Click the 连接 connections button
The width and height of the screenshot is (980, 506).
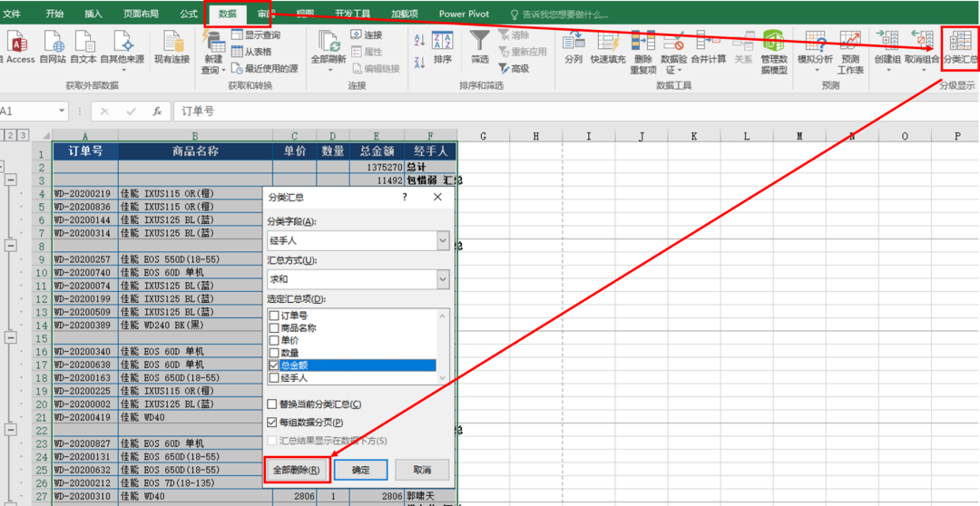click(x=367, y=35)
